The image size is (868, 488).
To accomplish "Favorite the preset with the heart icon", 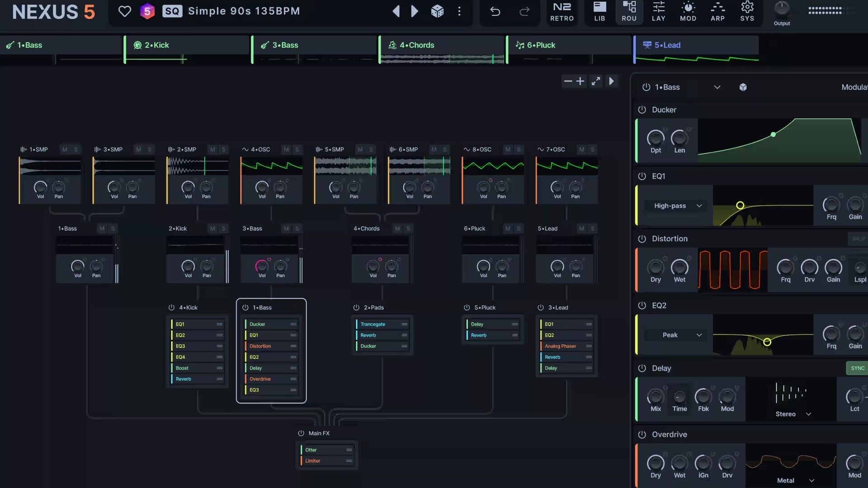I will [124, 11].
